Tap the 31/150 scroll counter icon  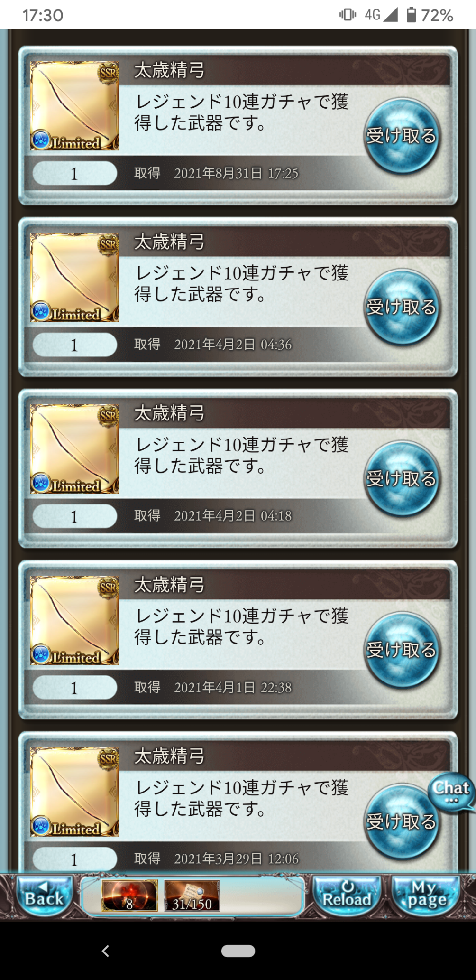(192, 896)
